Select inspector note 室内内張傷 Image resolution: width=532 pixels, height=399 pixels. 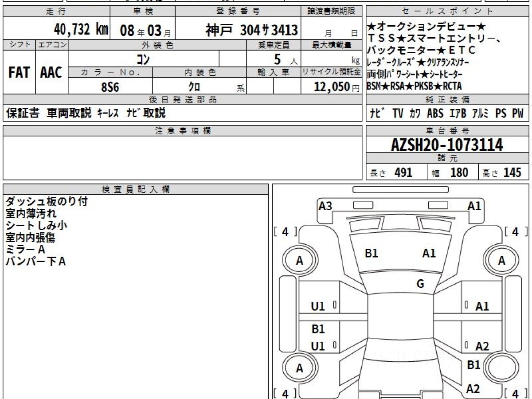(x=31, y=238)
